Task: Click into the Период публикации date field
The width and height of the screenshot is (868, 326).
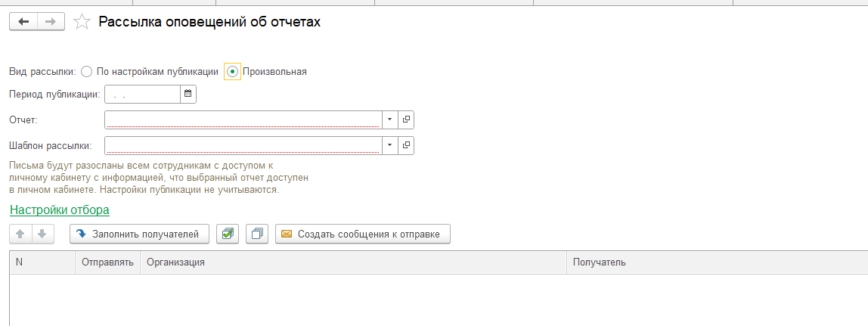Action: coord(143,94)
